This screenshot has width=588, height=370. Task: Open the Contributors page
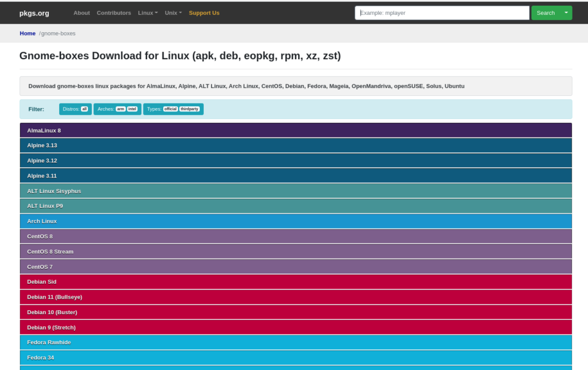(x=114, y=13)
